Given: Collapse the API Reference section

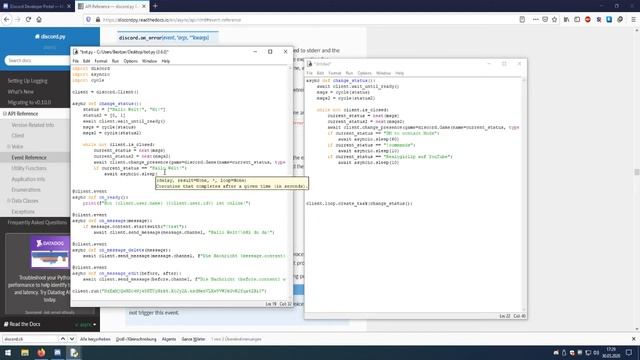Looking at the screenshot, I should click(5, 114).
